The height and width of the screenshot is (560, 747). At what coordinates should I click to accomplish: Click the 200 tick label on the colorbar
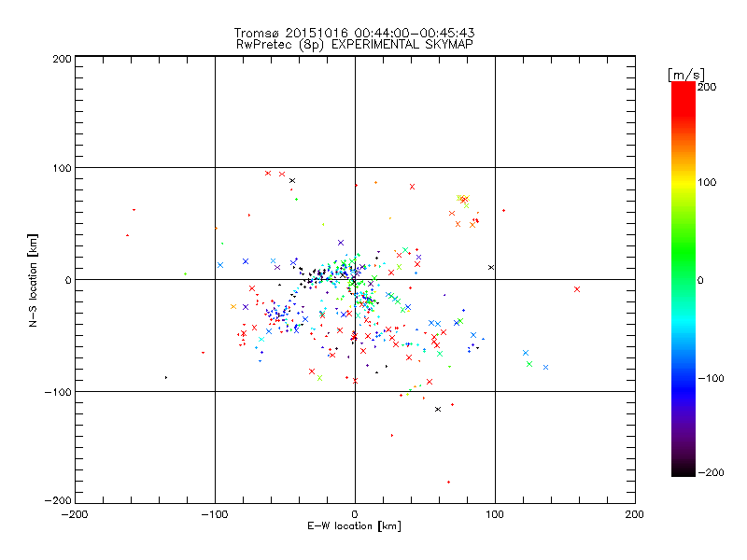pos(707,86)
